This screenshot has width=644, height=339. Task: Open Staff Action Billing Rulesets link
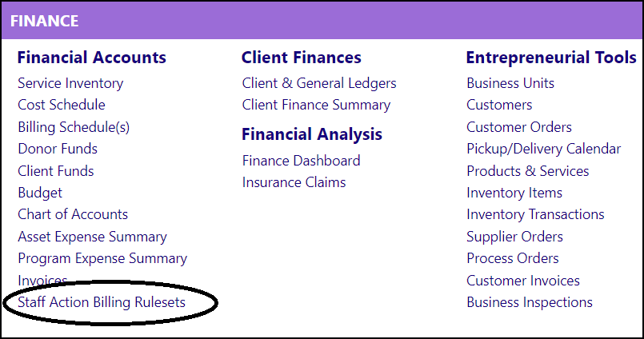pyautogui.click(x=102, y=302)
